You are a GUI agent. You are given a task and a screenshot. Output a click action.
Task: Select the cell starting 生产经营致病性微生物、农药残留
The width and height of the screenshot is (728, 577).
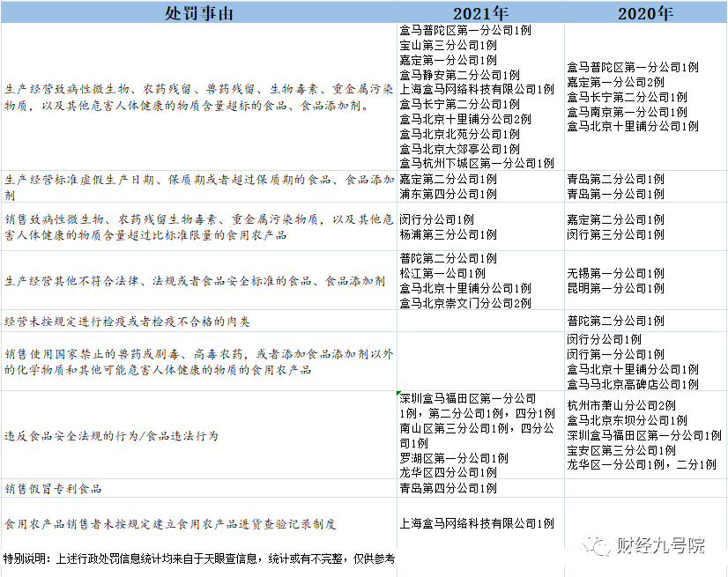coord(198,97)
